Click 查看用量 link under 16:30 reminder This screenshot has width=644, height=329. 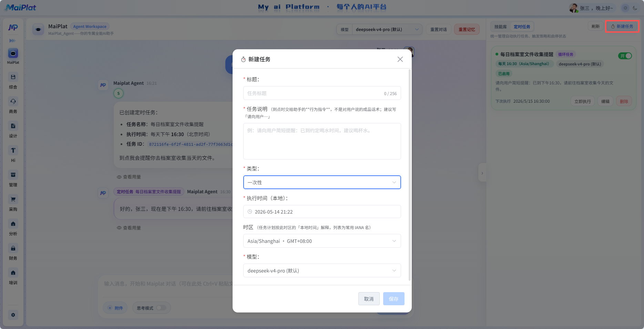pyautogui.click(x=129, y=228)
